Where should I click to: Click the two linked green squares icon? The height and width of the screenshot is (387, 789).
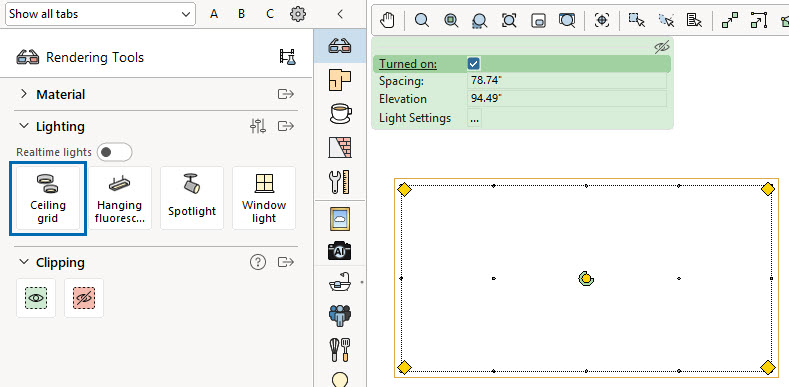(x=730, y=20)
